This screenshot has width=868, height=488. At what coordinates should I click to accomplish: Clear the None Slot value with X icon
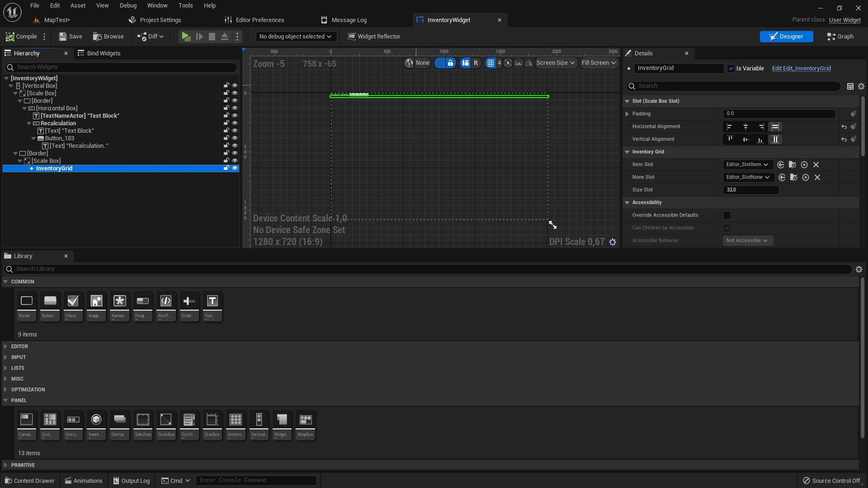coord(817,178)
